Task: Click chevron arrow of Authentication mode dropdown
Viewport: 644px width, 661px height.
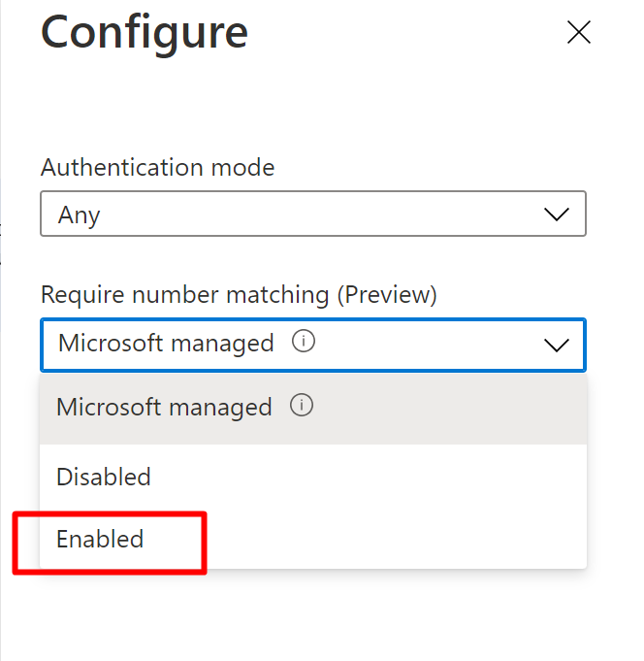Action: point(557,215)
